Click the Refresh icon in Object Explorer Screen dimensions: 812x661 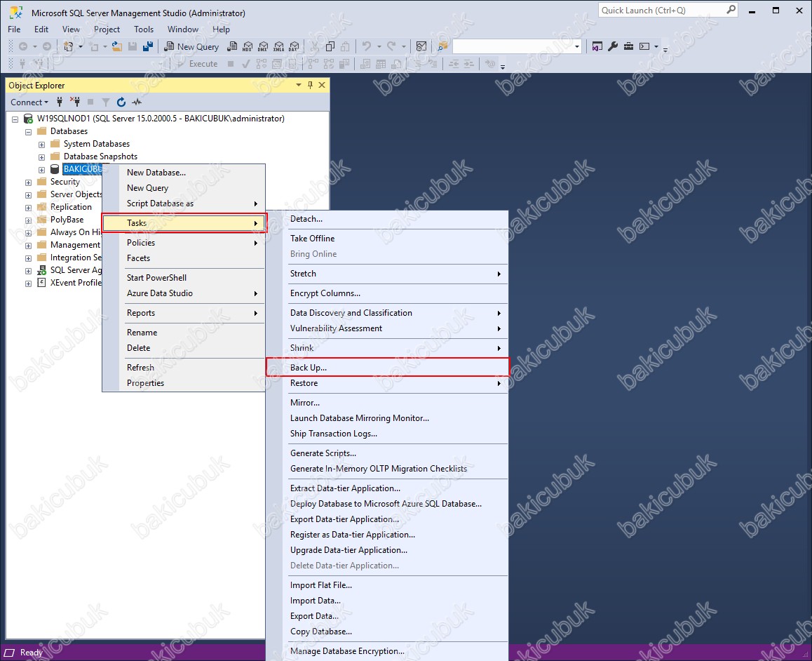[121, 102]
